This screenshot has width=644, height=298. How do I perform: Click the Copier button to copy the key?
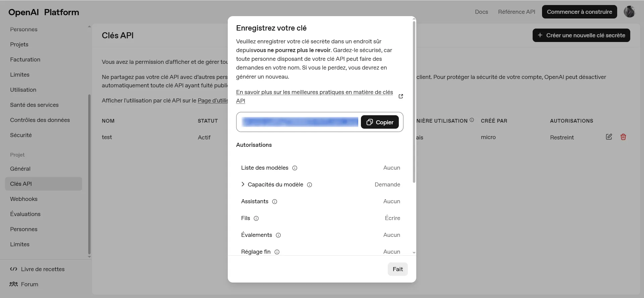pos(379,122)
